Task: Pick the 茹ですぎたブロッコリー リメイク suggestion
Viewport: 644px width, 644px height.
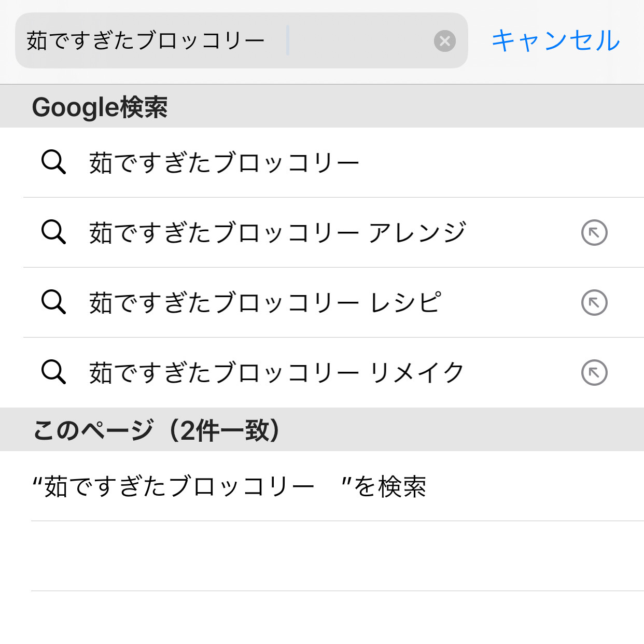Action: pyautogui.click(x=276, y=372)
